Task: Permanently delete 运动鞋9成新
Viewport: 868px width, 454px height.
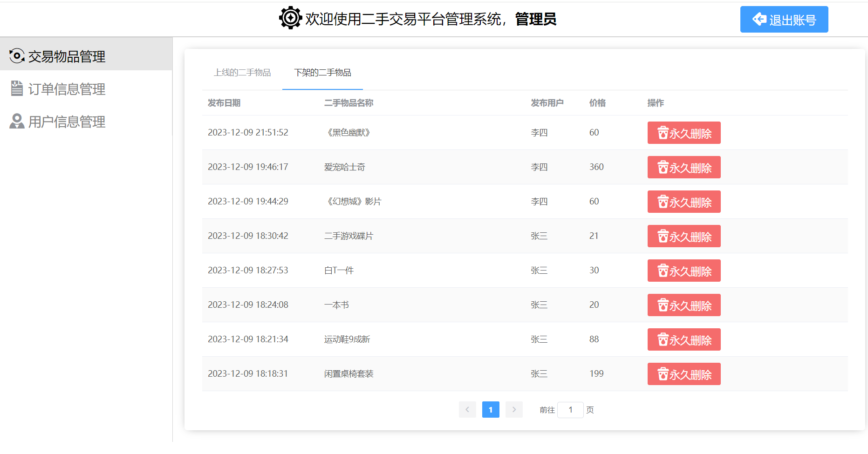Action: coord(684,339)
